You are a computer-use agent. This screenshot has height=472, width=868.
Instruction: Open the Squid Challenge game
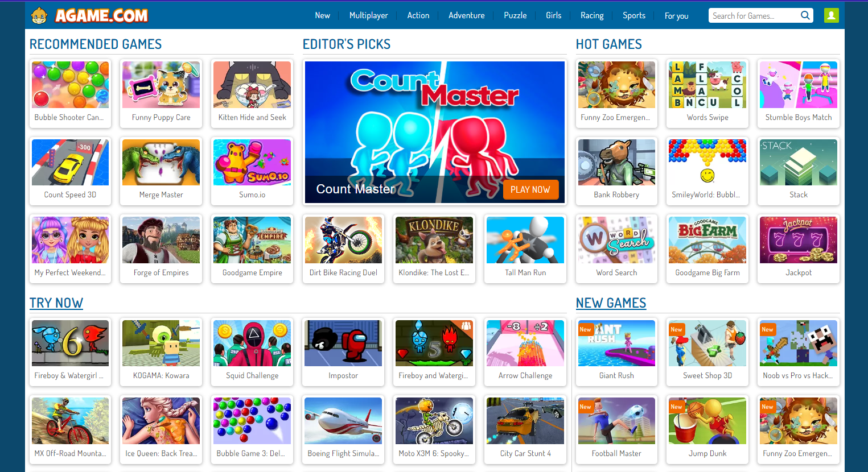(252, 352)
